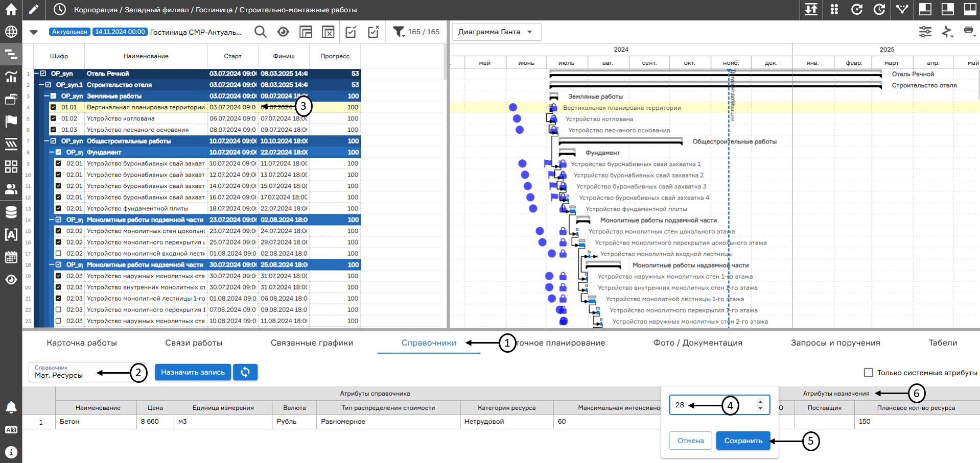Click the print icon in Gantt toolbar
Viewport: 980px width, 463px height.
[969, 31]
